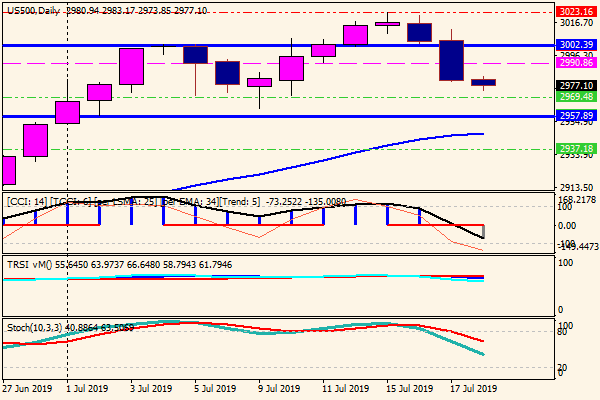
Task: Click the large blue candle near 17 Jul
Action: click(x=451, y=60)
